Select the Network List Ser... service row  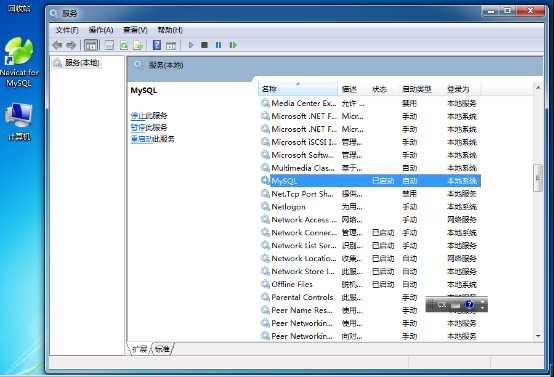pyautogui.click(x=370, y=246)
